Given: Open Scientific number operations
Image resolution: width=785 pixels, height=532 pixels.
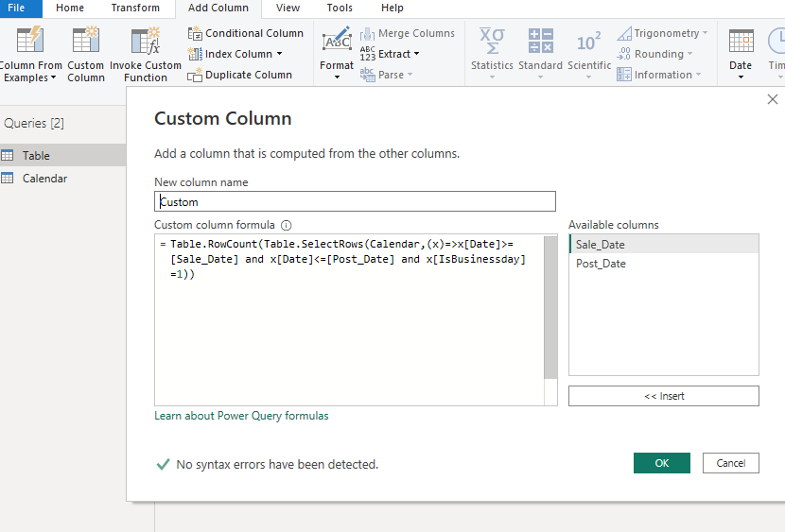Looking at the screenshot, I should coord(588,53).
